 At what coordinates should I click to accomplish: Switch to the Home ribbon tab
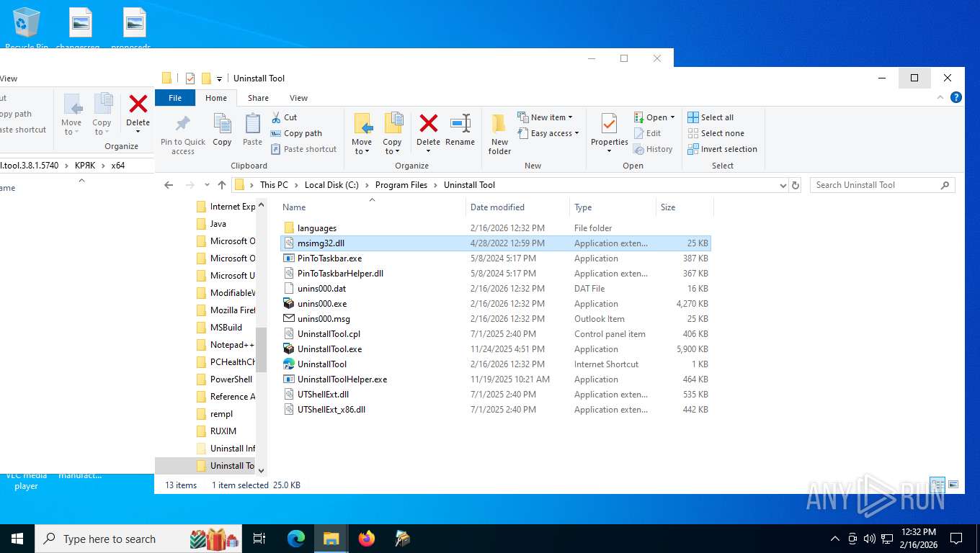216,98
